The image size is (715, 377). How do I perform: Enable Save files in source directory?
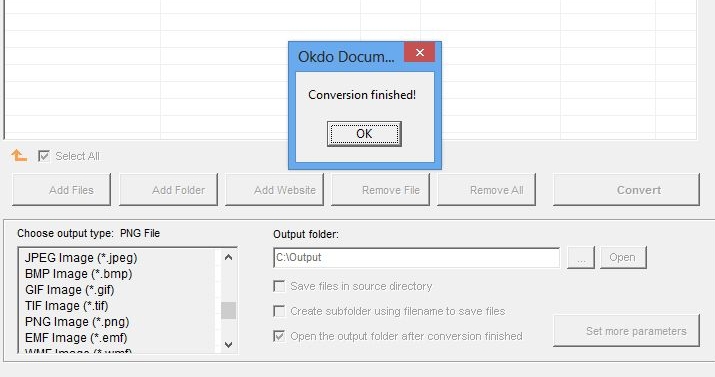point(279,286)
